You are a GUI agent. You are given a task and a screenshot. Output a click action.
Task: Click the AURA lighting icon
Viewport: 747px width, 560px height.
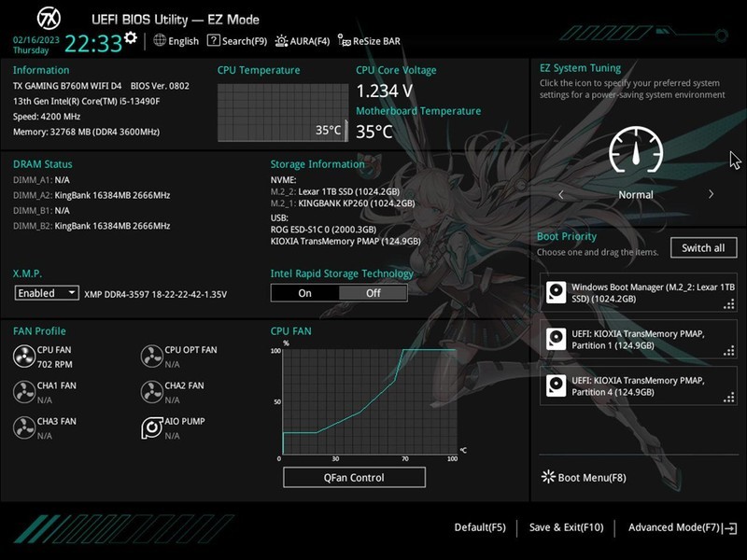[x=281, y=41]
